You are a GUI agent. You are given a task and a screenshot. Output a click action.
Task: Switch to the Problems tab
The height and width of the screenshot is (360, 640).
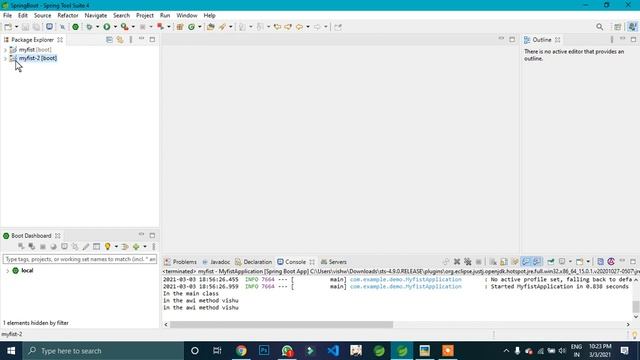pos(180,262)
